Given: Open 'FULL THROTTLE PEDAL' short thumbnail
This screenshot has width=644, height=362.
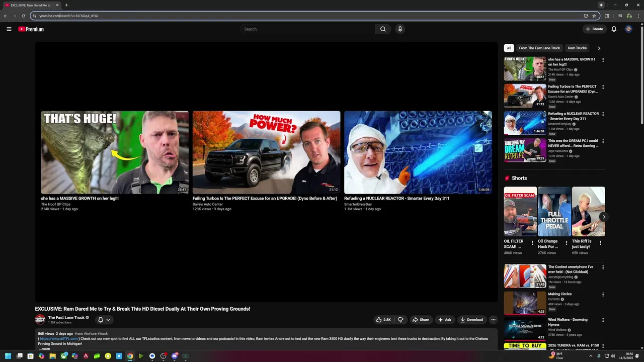Looking at the screenshot, I should (x=554, y=212).
